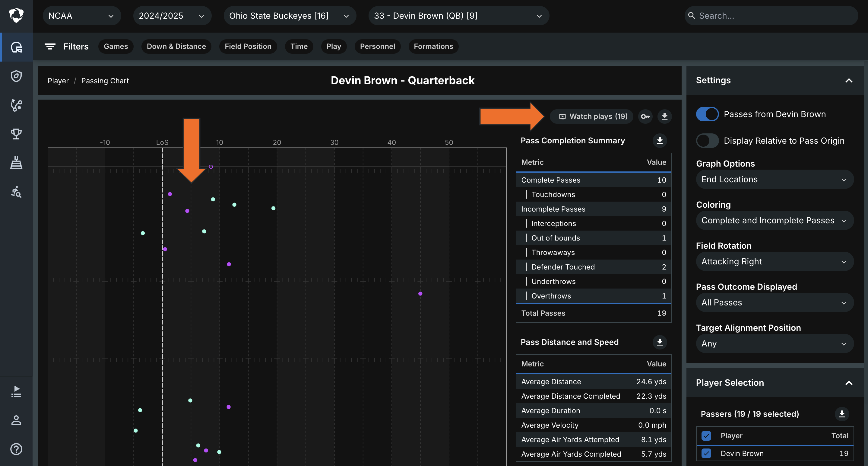Open the Field Position filter
The height and width of the screenshot is (466, 868).
coord(248,46)
